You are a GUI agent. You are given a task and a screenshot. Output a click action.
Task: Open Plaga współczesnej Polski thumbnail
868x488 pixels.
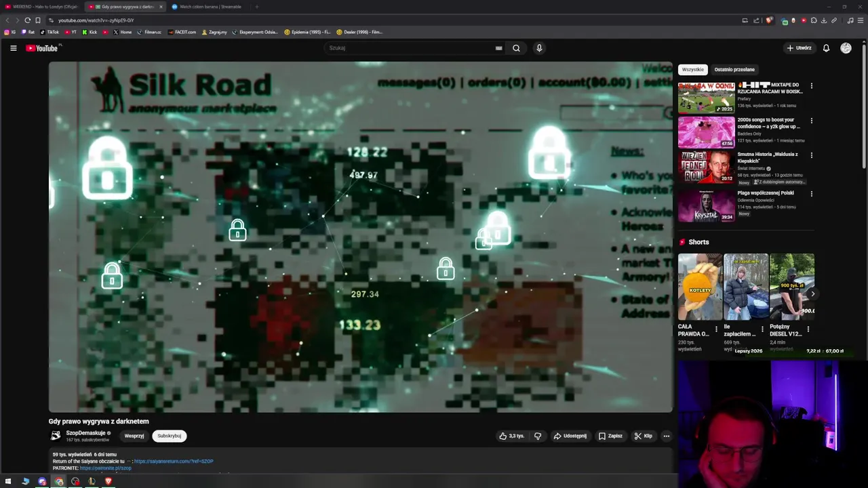tap(706, 205)
